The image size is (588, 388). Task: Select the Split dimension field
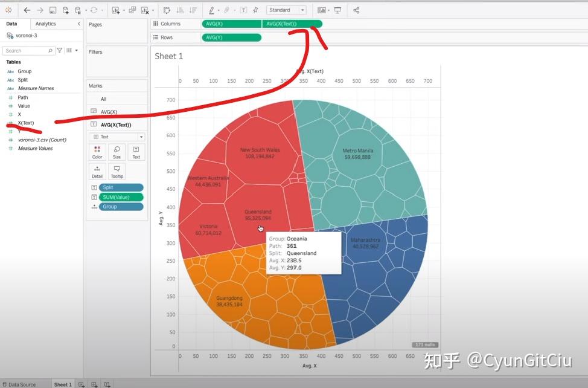(22, 80)
